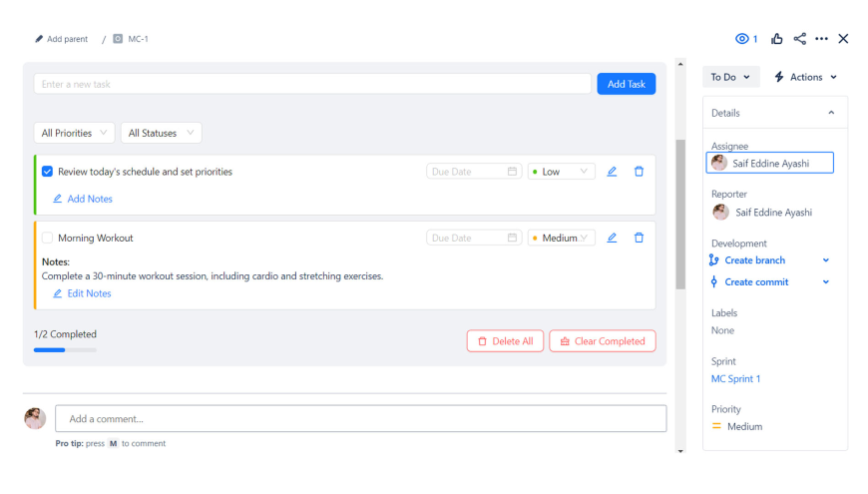Open calendar picker for Morning Workout due date

point(513,238)
